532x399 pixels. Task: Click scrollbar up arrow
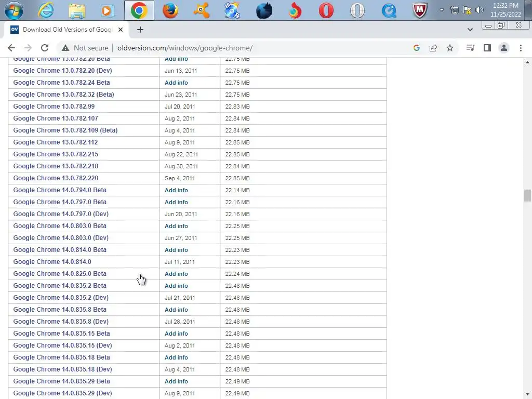point(527,62)
